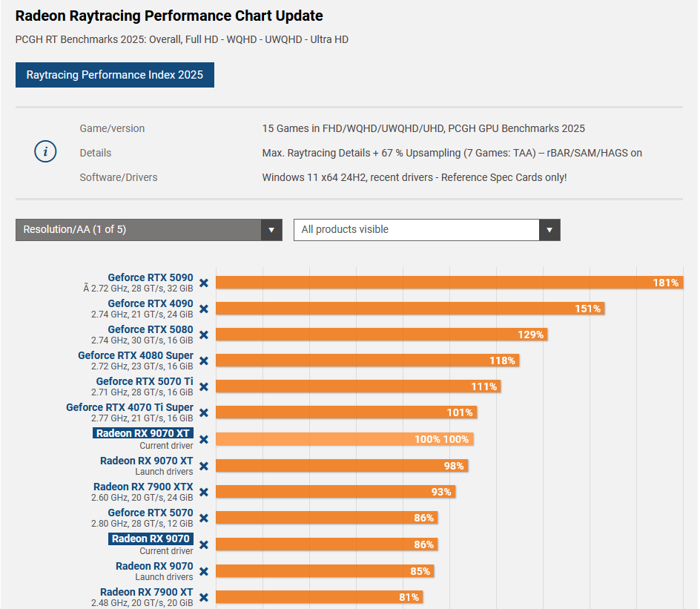Click the info circle icon
This screenshot has width=700, height=609.
(x=46, y=152)
